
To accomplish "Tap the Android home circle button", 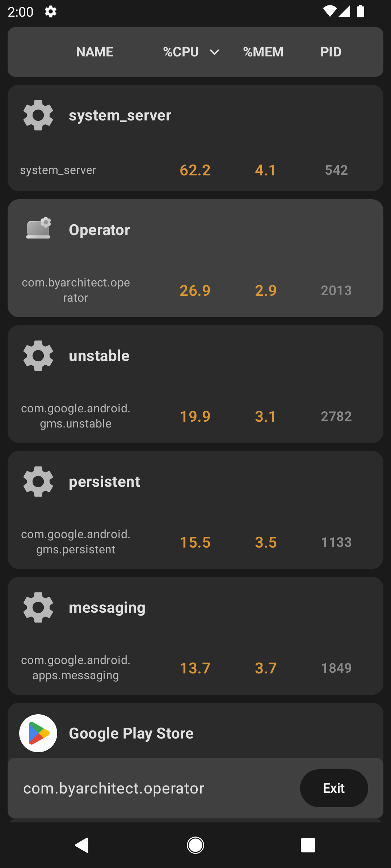I will click(x=195, y=845).
